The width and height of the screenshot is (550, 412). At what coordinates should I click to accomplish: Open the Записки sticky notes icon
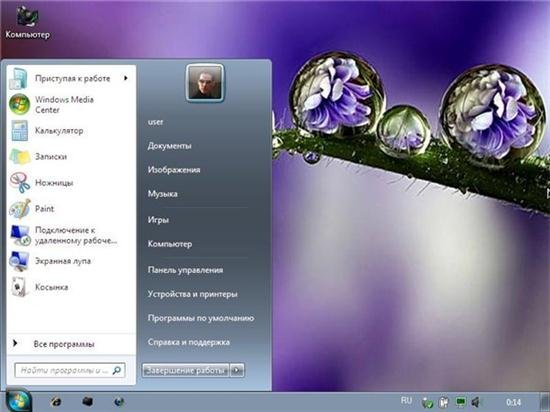[x=20, y=156]
